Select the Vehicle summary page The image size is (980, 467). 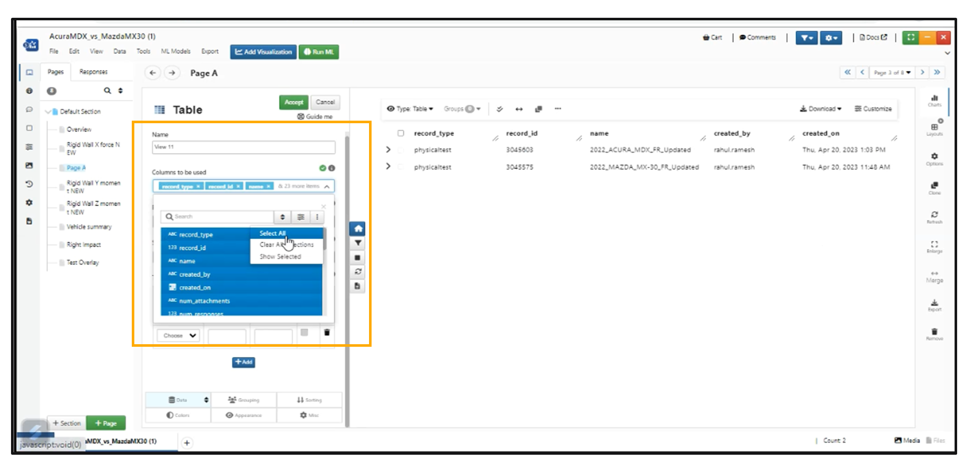point(89,227)
